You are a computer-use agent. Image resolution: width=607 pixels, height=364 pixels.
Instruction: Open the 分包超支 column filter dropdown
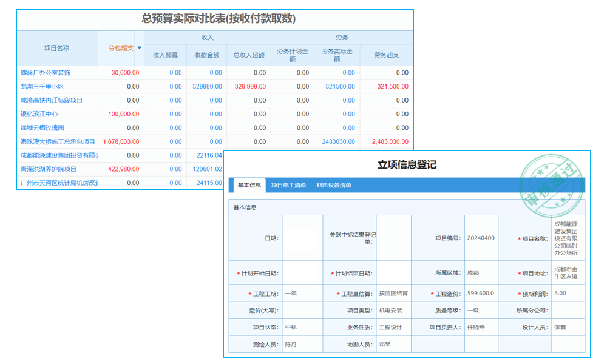[140, 47]
